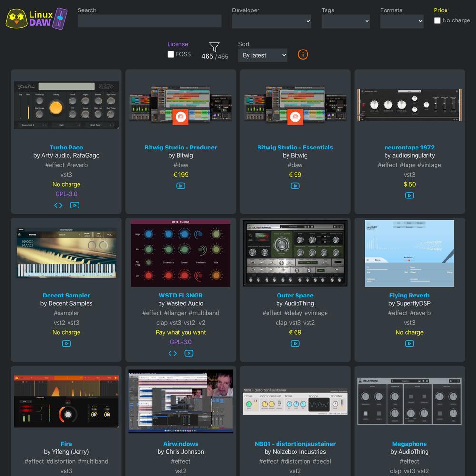Viewport: 476px width, 476px height.
Task: Play Turbo Paco video icon
Action: pos(75,205)
